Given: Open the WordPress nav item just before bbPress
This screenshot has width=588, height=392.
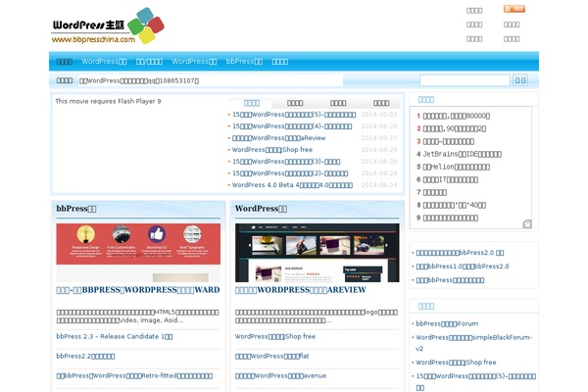Looking at the screenshot, I should click(x=194, y=62).
